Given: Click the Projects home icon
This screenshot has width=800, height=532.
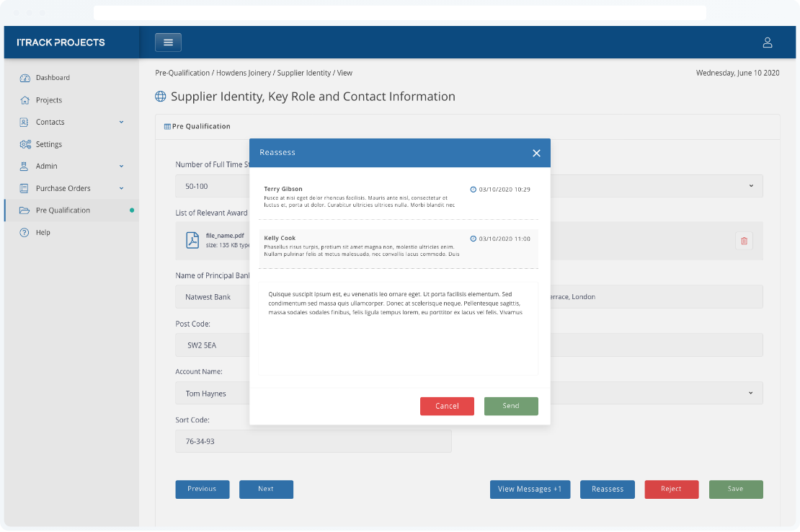Looking at the screenshot, I should (25, 100).
